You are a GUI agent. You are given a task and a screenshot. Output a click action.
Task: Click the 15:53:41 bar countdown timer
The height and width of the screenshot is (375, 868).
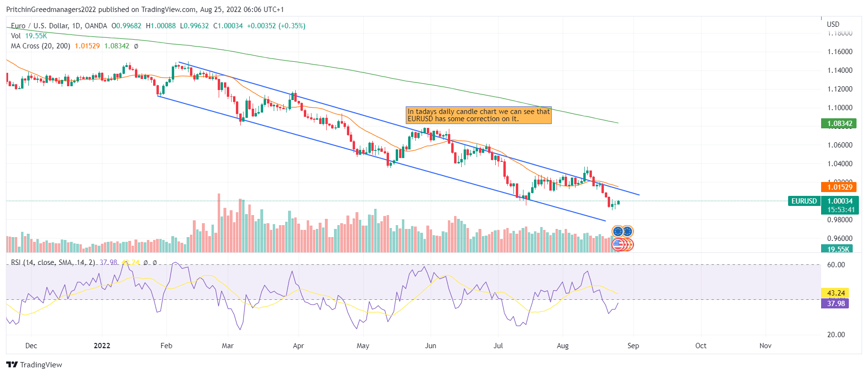point(840,210)
